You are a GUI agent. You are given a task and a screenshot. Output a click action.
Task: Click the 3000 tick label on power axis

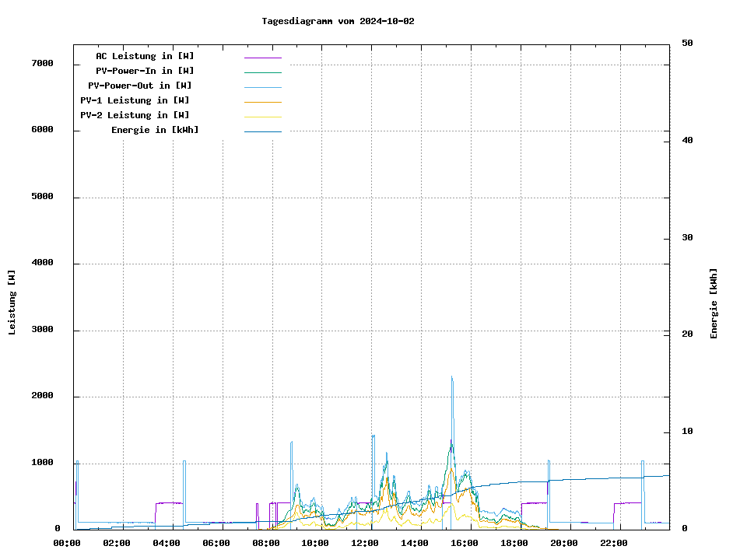[42, 330]
